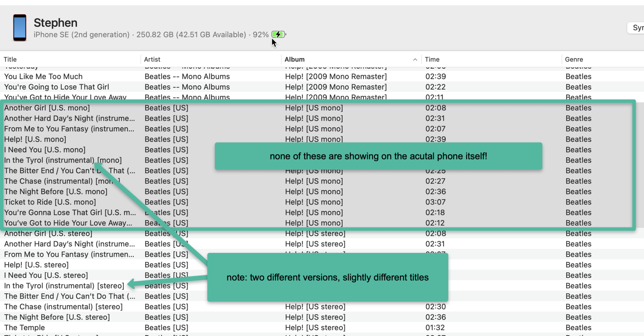Click the 02:18 time for You're Gonna Lose That Girl
The height and width of the screenshot is (336, 644).
[435, 213]
